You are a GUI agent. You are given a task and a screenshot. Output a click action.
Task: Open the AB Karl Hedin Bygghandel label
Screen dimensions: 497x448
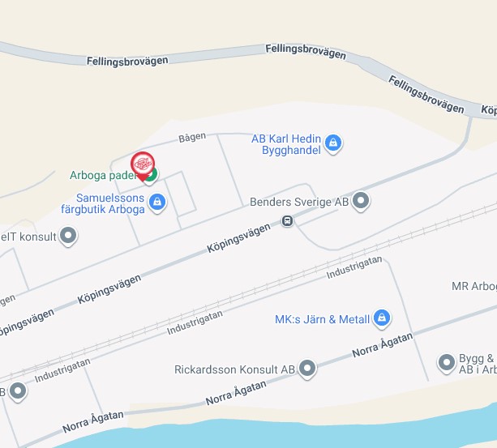coord(286,144)
